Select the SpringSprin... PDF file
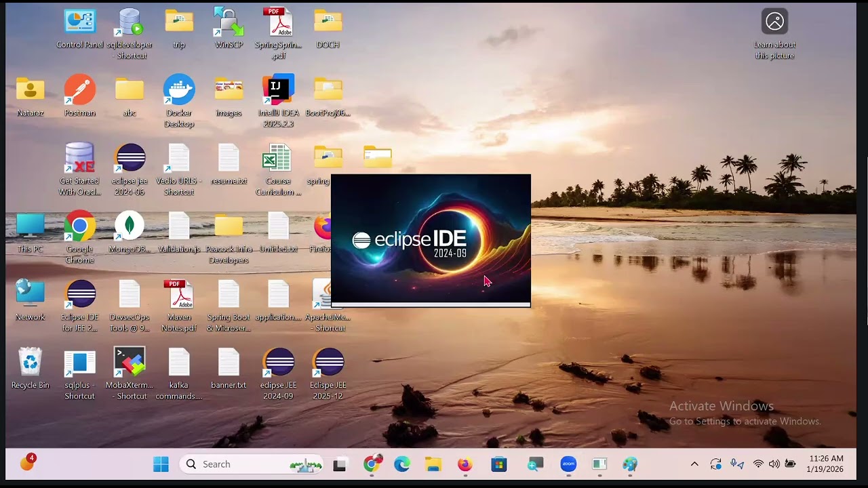This screenshot has height=488, width=868. [278, 33]
